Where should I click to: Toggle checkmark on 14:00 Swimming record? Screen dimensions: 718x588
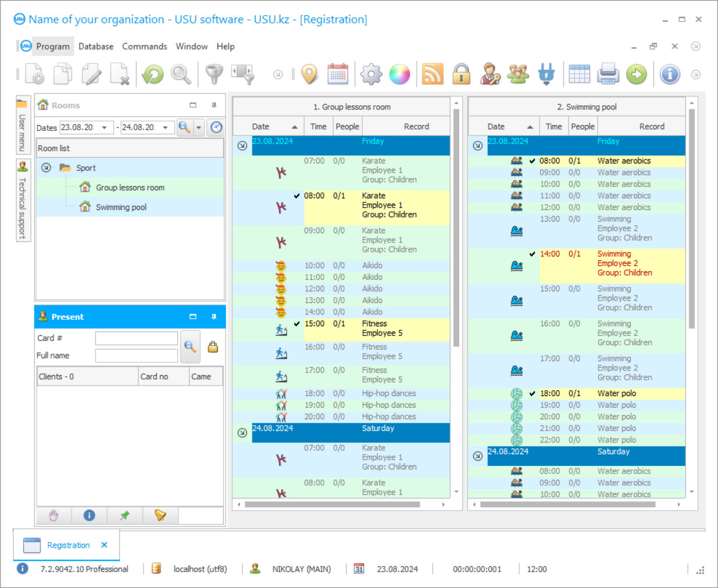(x=533, y=254)
